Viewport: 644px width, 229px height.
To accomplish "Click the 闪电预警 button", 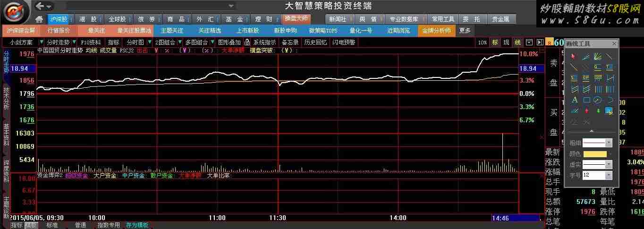I will tap(344, 42).
